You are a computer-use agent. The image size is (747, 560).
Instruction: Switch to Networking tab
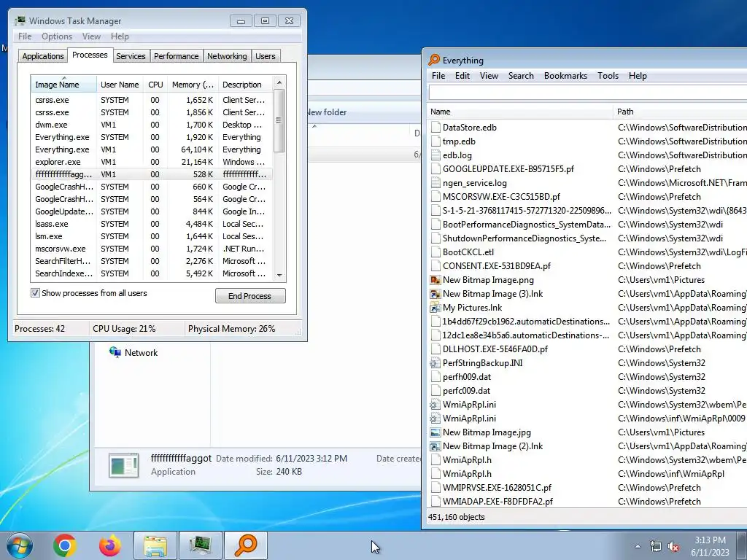[x=227, y=56]
